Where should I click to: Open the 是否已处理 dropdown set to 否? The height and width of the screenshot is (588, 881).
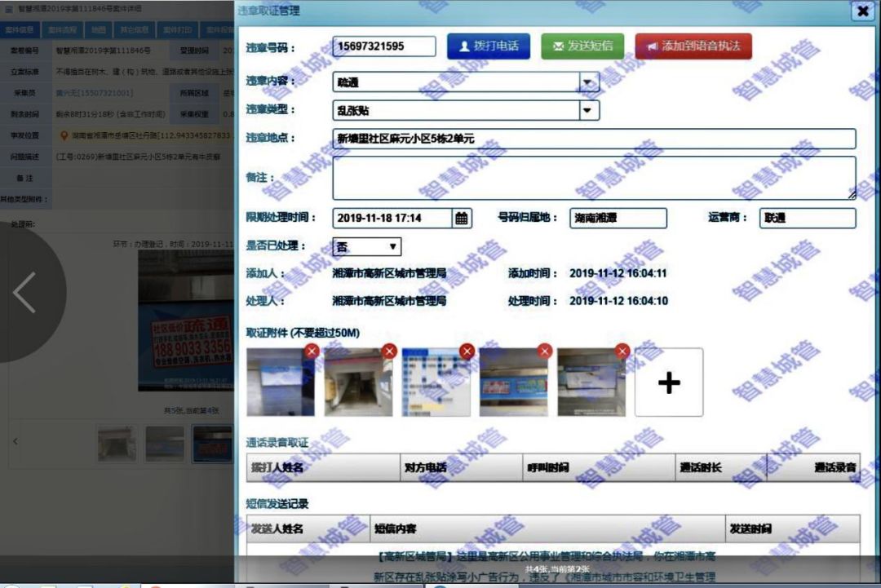pos(367,246)
